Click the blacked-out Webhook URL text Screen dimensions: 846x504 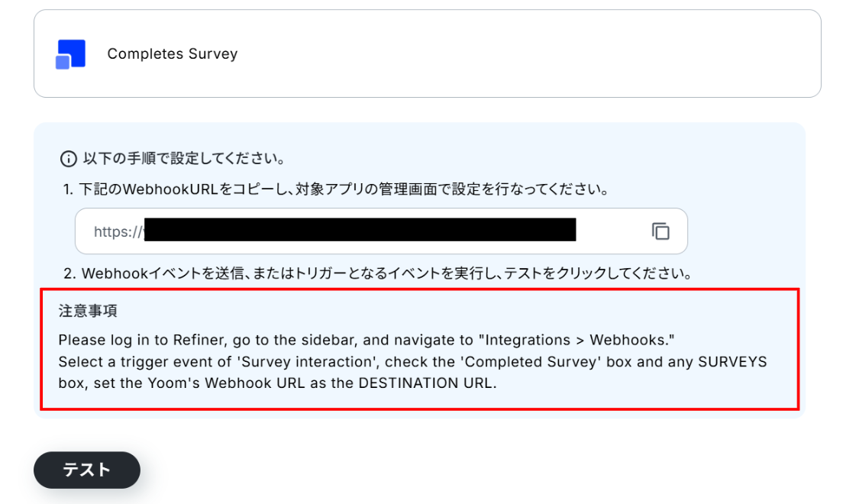click(x=359, y=230)
